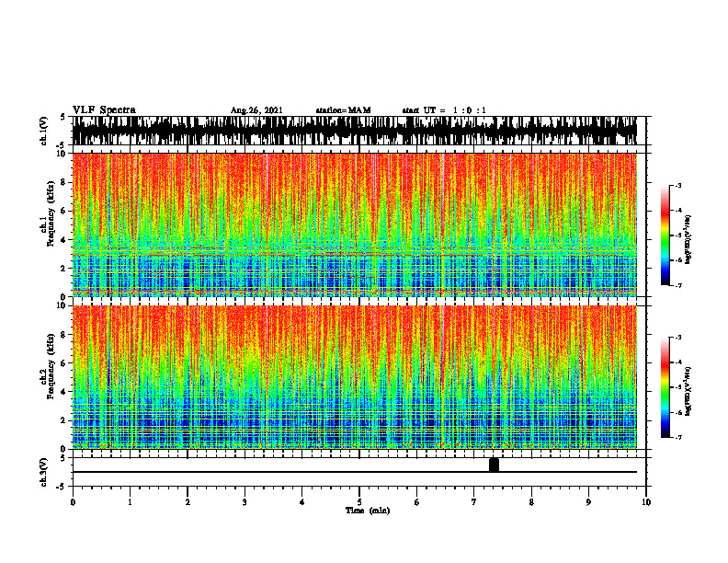Click the ch.2 spectrogram "10" kHz tick label
This screenshot has width=728, height=563.
63,305
